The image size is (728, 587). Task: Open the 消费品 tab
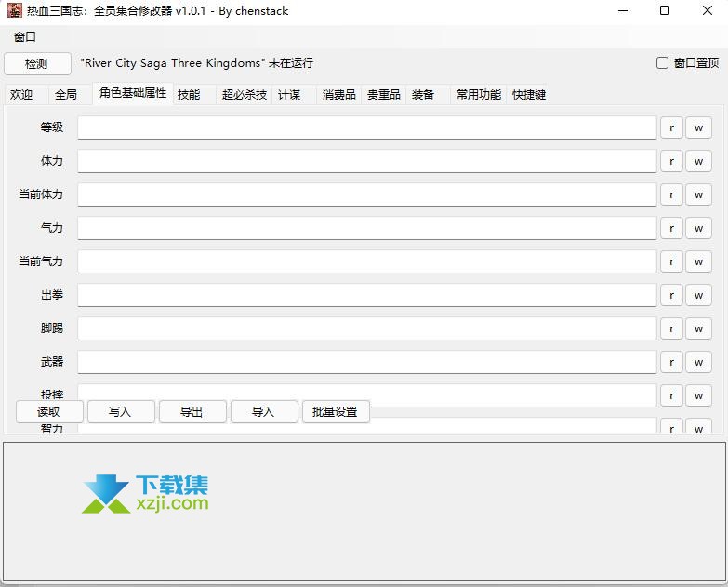click(x=339, y=95)
